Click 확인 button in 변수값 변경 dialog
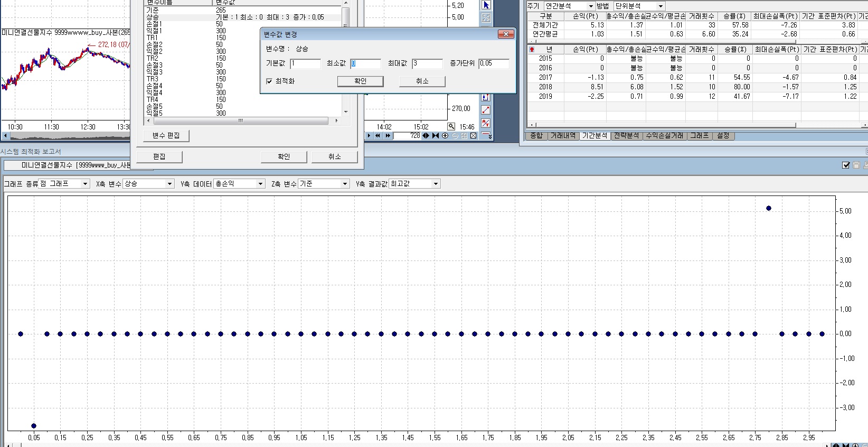The height and width of the screenshot is (447, 868). 360,81
